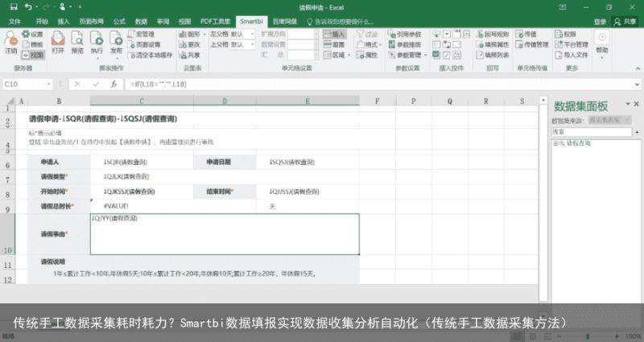This screenshot has width=644, height=342.
Task: Toggle the 覆盖 overwrite mode button
Action: point(334,44)
